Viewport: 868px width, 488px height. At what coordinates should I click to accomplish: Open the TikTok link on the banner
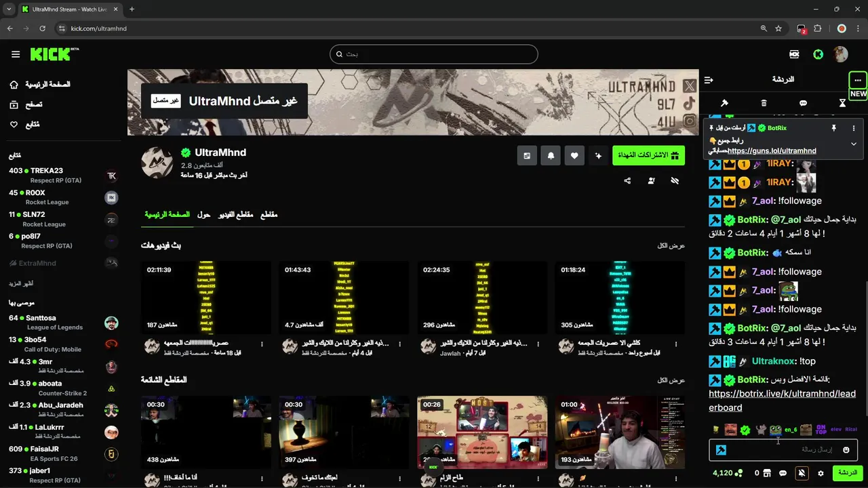click(690, 104)
